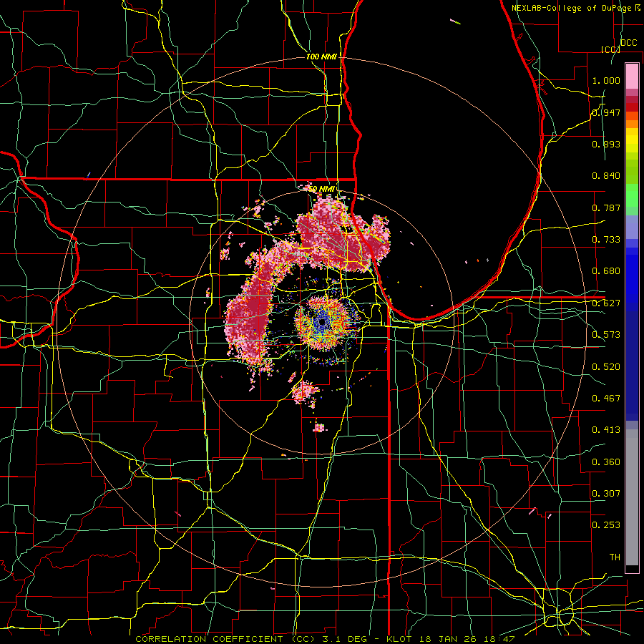The height and width of the screenshot is (644, 644).
Task: Select the 0.467 scale value
Action: [x=606, y=399]
